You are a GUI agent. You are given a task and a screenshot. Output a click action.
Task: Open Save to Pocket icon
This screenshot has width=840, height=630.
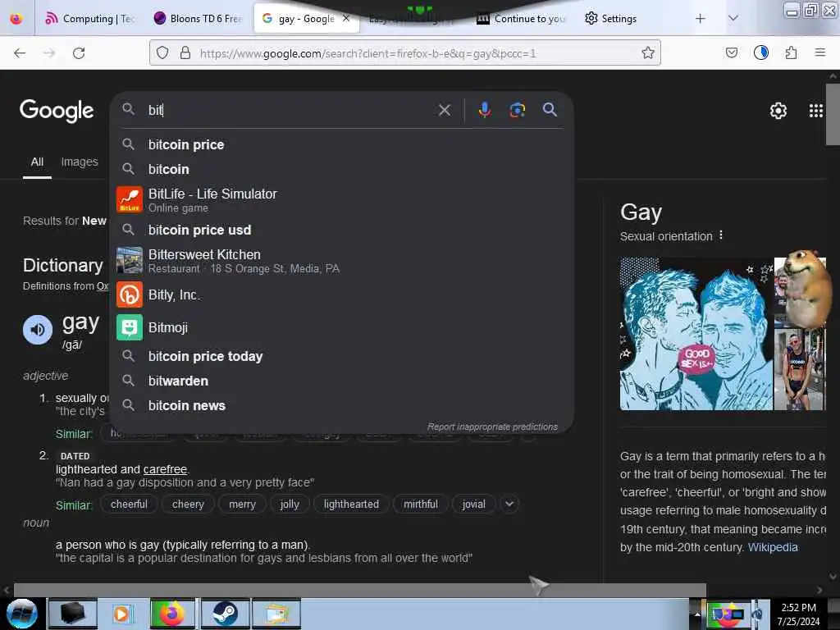[731, 52]
